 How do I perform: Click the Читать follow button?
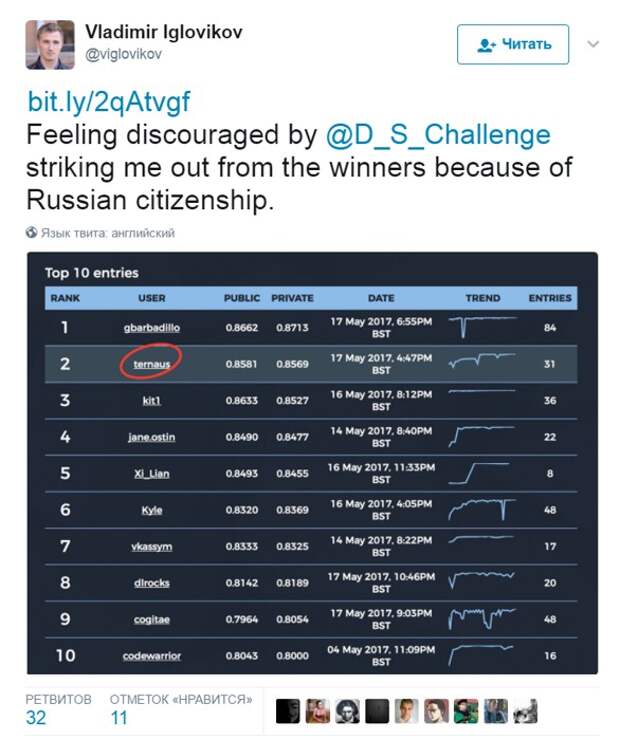tap(513, 44)
